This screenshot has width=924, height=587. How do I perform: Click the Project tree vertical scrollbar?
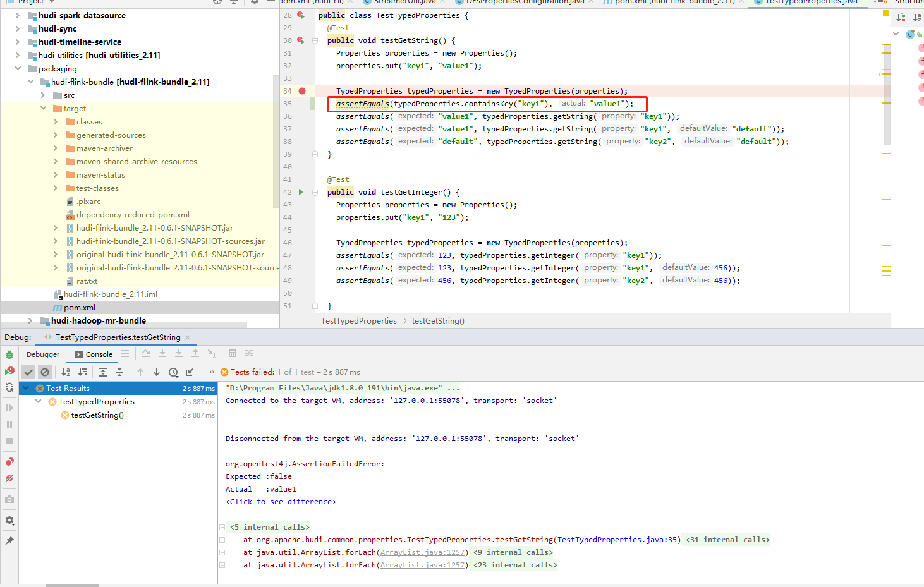(x=276, y=141)
